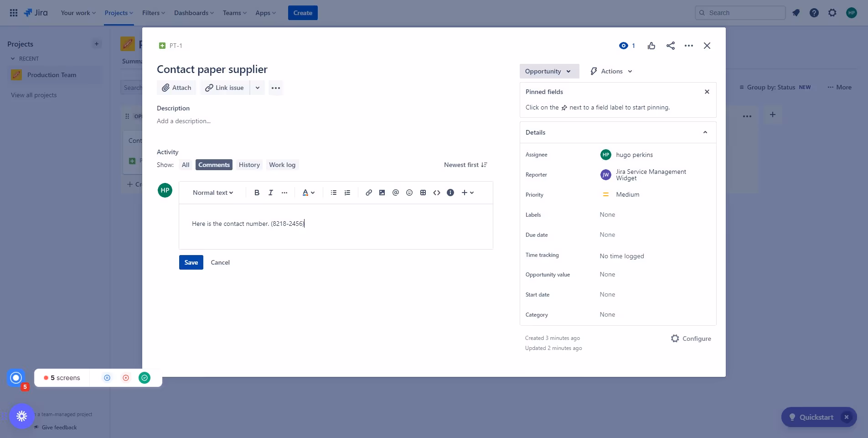
Task: Insert a link via the link icon
Action: [x=369, y=193]
